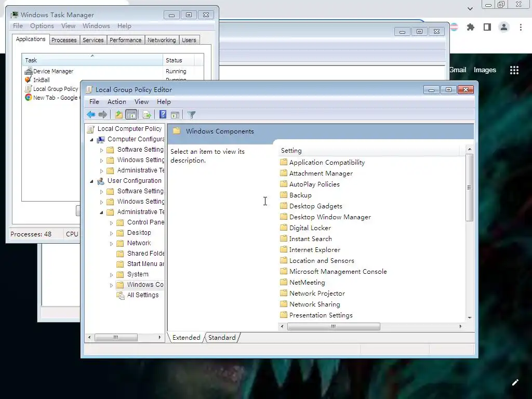Open the Options menu in Task Manager

pos(42,26)
